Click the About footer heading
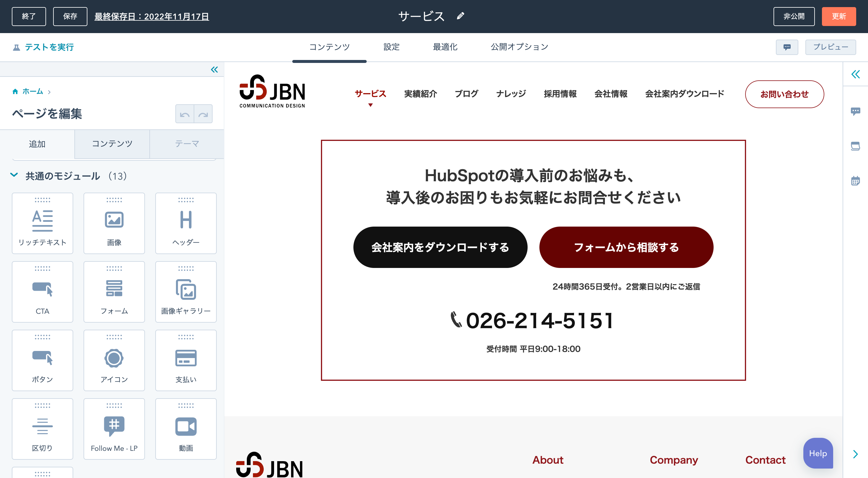The height and width of the screenshot is (478, 868). 548,460
